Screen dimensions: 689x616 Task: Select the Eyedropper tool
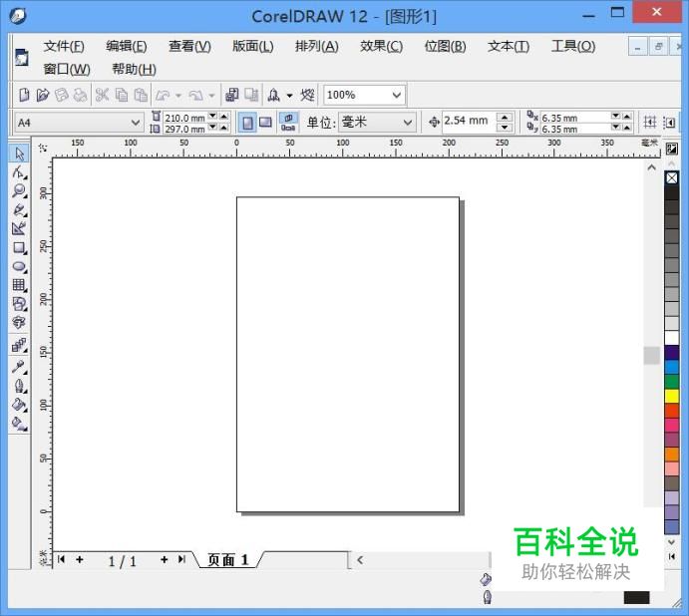pos(19,367)
